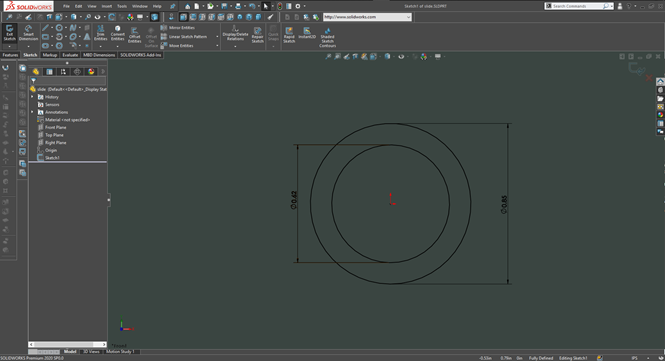Open the Tools menu
The image size is (665, 361).
[x=122, y=6]
